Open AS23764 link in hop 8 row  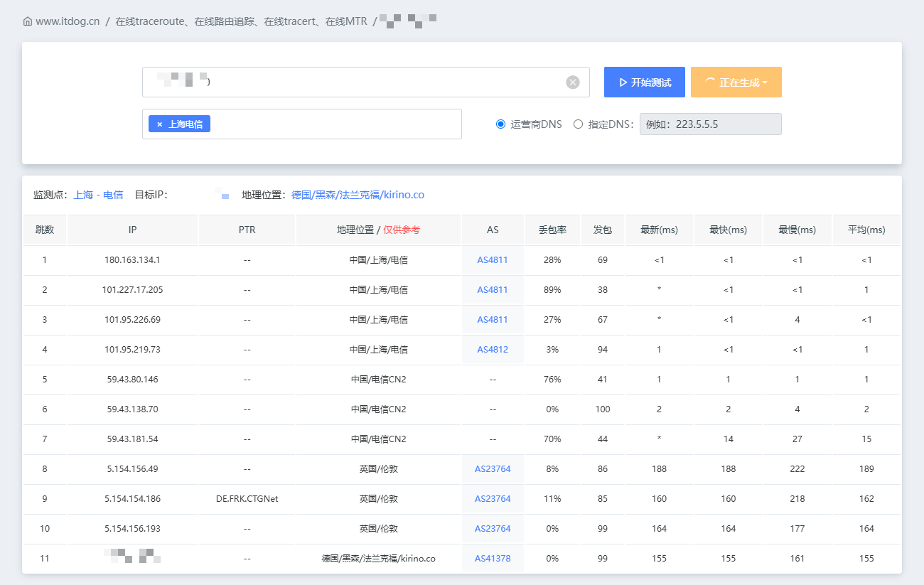(x=493, y=469)
